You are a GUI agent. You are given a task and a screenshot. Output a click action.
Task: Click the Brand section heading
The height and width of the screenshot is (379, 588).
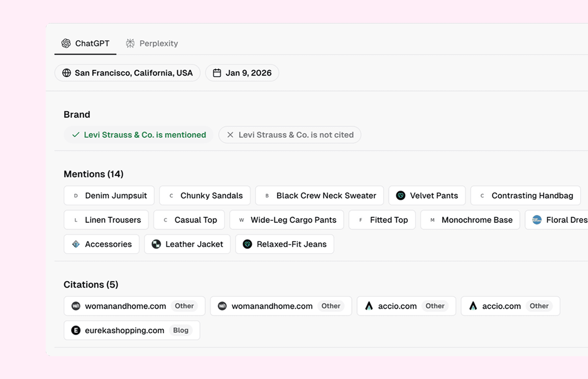coord(77,115)
